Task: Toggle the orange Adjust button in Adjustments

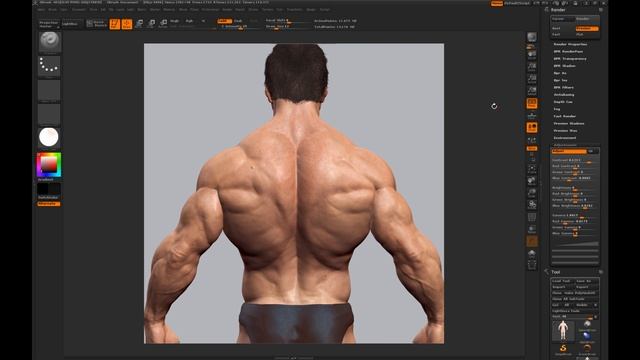Action: (x=569, y=151)
